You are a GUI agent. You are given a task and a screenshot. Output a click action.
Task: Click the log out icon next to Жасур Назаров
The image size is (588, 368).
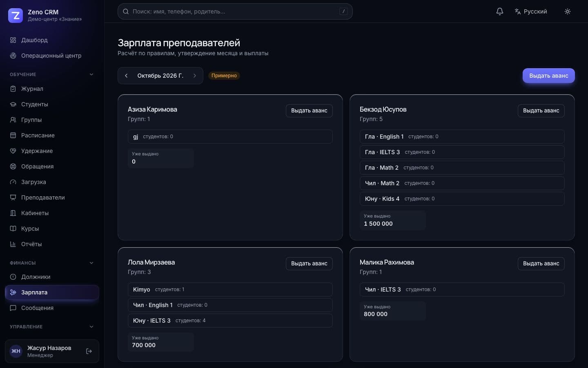[89, 351]
